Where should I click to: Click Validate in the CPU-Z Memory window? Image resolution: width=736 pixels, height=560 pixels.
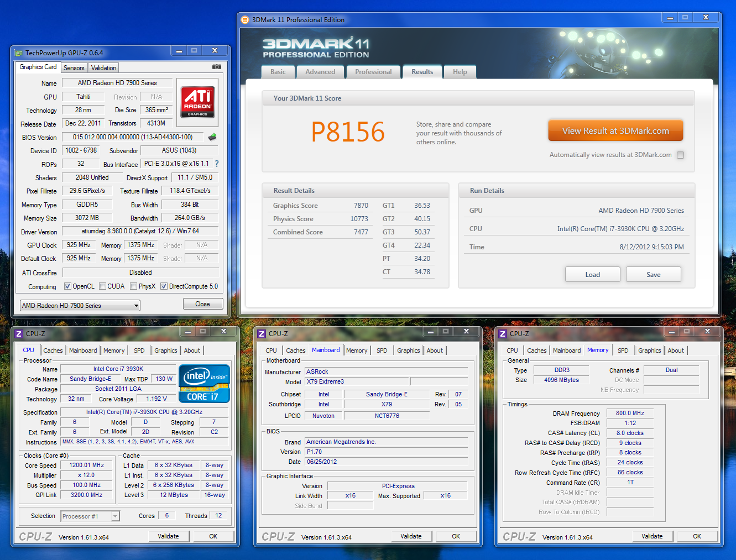pos(653,536)
